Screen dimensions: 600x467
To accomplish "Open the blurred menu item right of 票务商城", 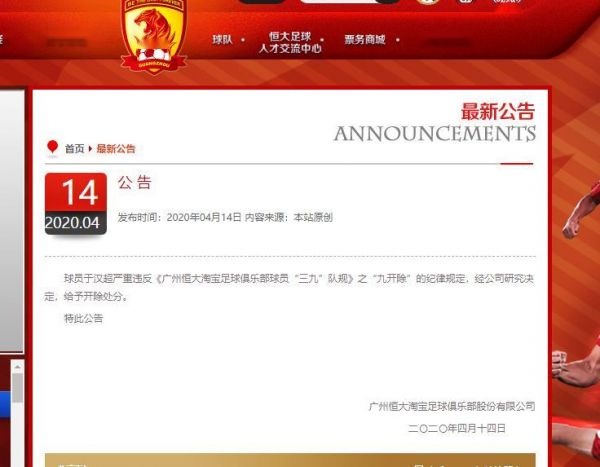I will (448, 42).
